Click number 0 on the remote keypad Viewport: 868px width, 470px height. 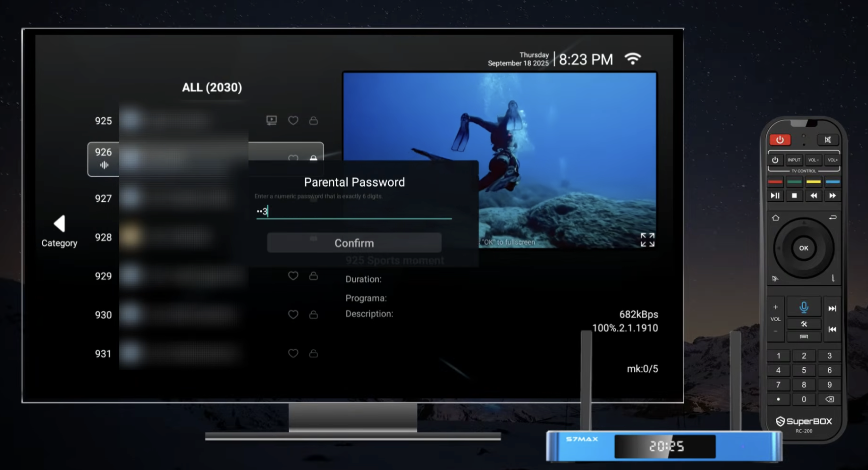pos(804,399)
